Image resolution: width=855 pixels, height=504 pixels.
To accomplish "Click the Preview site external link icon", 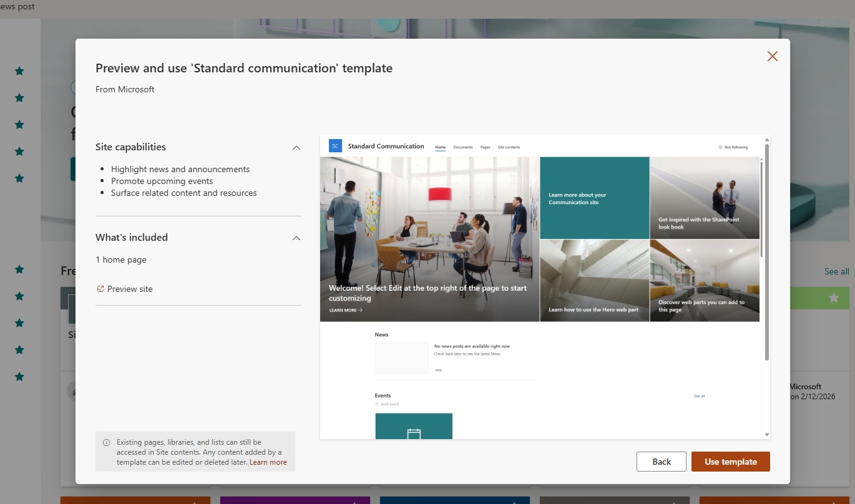I will pos(100,289).
